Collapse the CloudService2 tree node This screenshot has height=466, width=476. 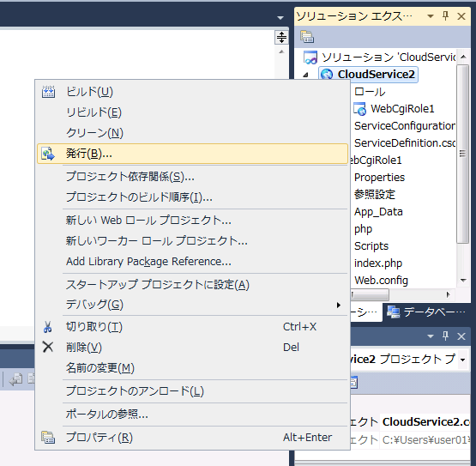click(x=305, y=75)
